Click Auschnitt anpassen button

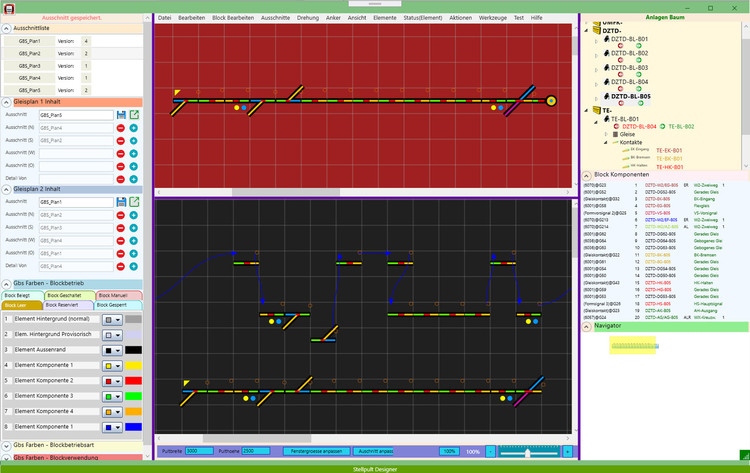[380, 451]
